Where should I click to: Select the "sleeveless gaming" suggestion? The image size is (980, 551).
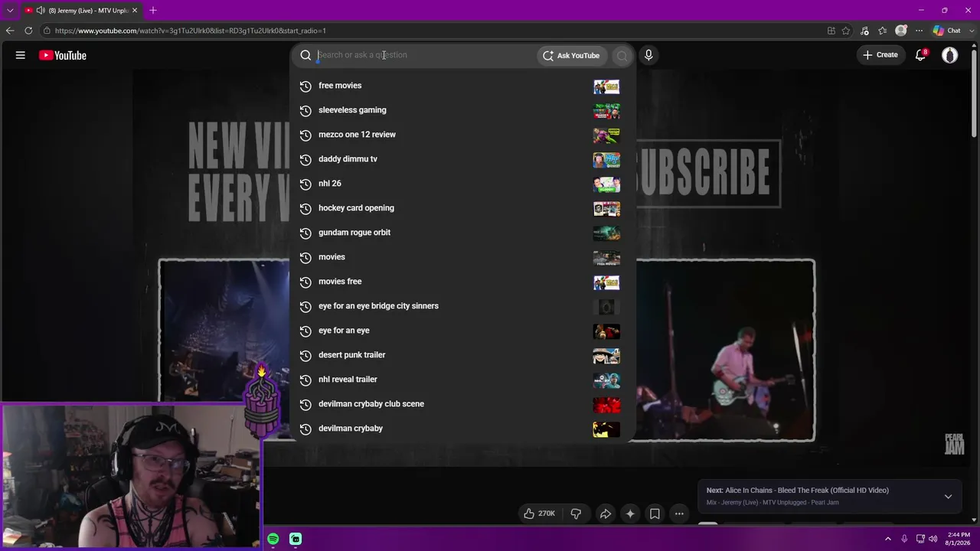pos(462,110)
